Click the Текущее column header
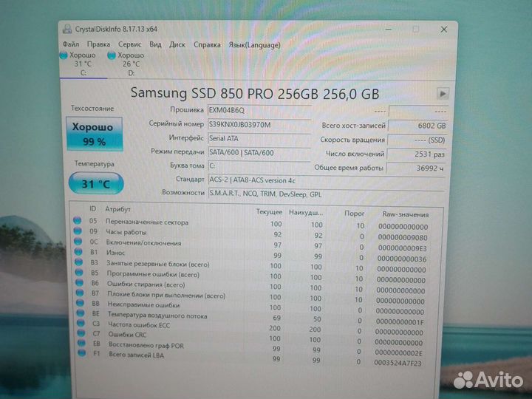Viewport: 532px width, 399px height. click(x=269, y=212)
